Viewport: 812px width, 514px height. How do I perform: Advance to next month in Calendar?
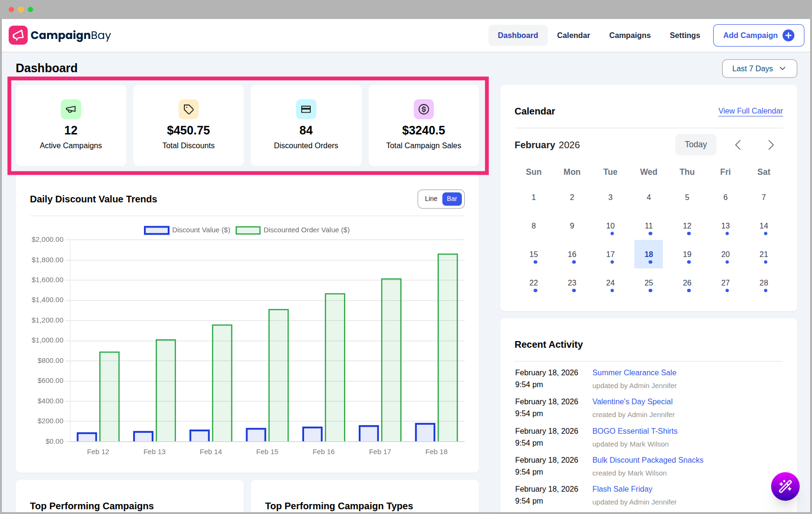tap(771, 144)
